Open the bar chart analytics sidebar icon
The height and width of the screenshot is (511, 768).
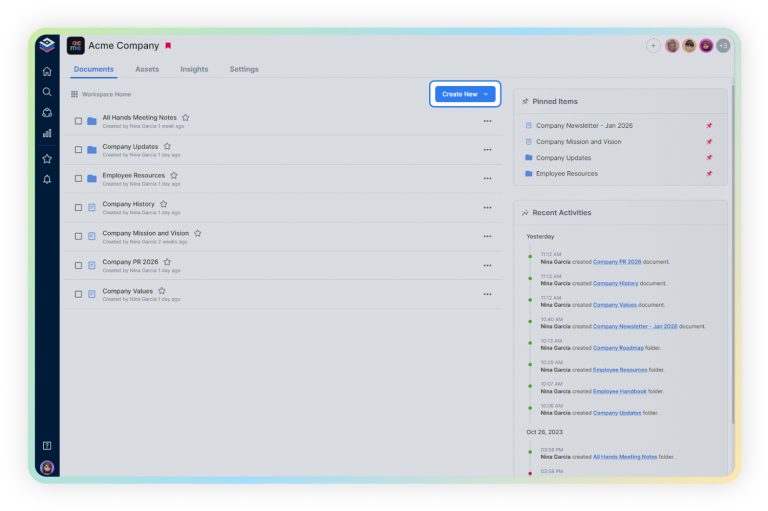[x=47, y=133]
